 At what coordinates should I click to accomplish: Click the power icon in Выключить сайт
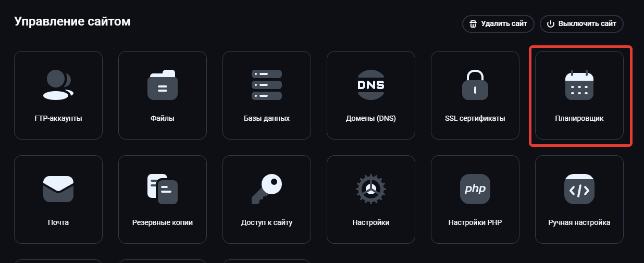coord(550,24)
